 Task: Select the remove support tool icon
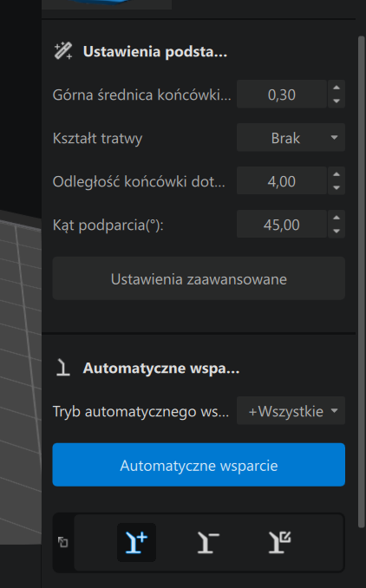(208, 542)
